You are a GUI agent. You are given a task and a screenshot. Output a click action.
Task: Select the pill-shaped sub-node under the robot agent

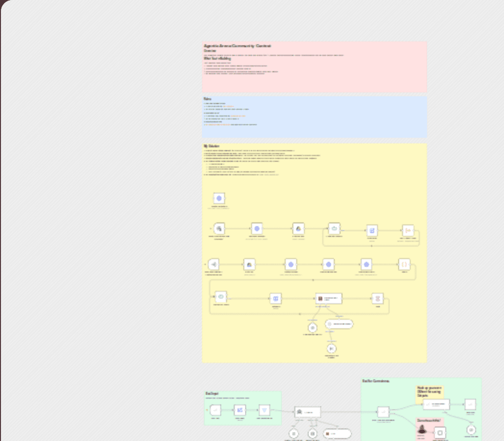click(x=337, y=433)
